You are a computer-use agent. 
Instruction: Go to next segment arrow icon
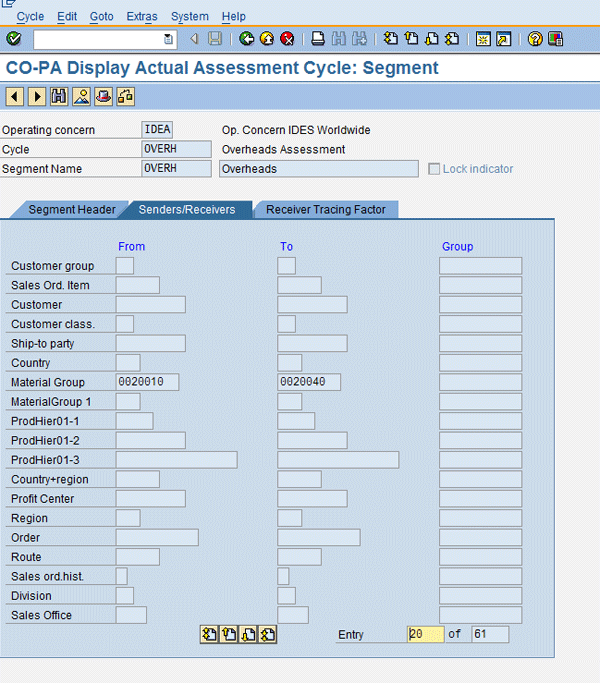coord(37,96)
